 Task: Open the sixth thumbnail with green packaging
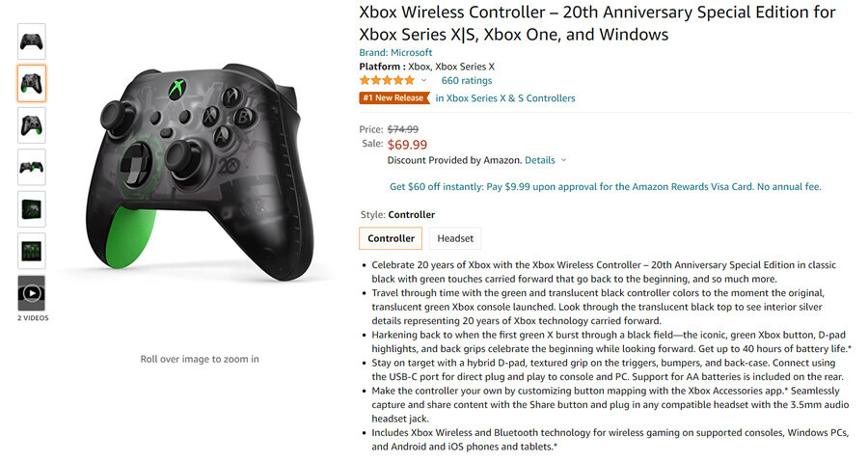[x=32, y=251]
